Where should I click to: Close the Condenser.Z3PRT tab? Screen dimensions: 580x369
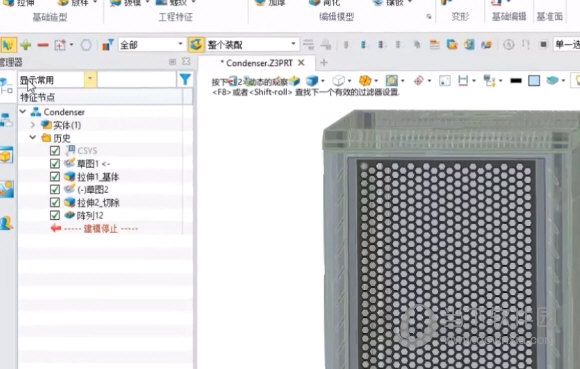301,62
